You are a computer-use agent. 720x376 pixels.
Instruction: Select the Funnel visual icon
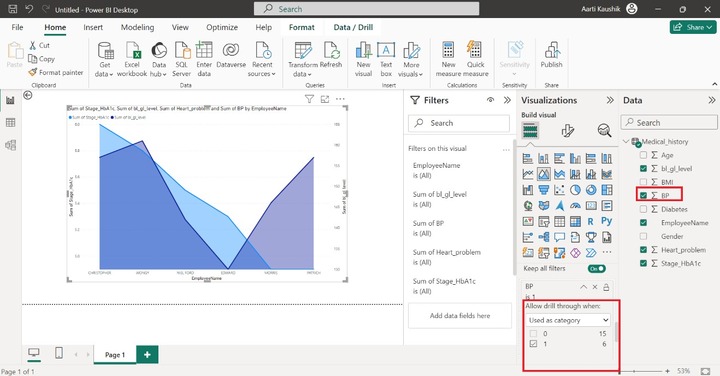pos(544,190)
